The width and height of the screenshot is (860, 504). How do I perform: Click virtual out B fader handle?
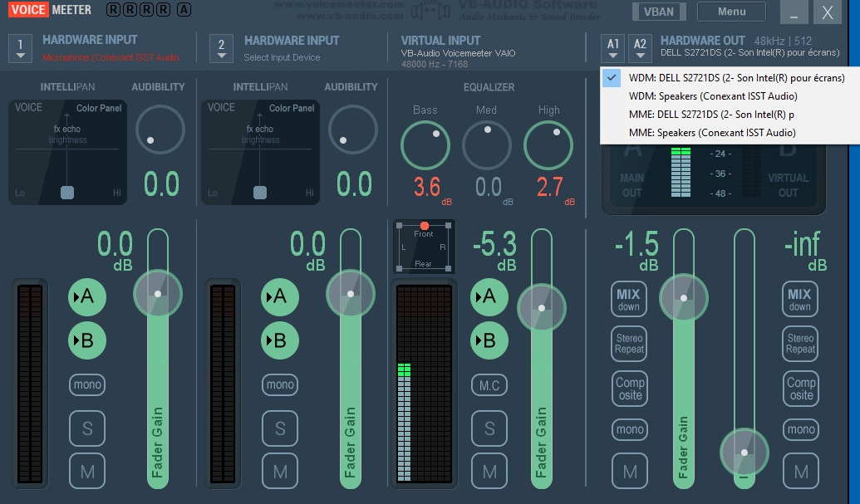(x=745, y=453)
